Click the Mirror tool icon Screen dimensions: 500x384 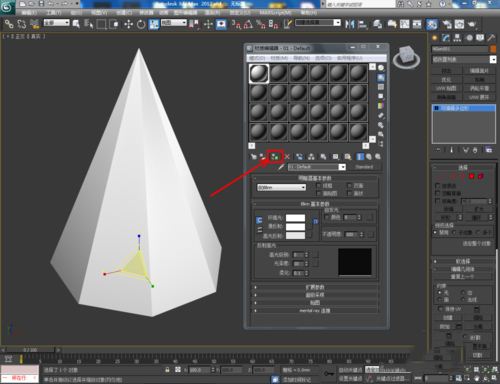pos(350,24)
